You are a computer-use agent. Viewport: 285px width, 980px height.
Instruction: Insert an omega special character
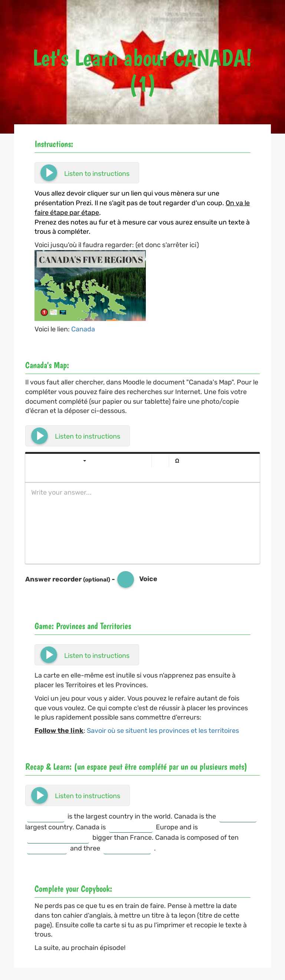[177, 461]
